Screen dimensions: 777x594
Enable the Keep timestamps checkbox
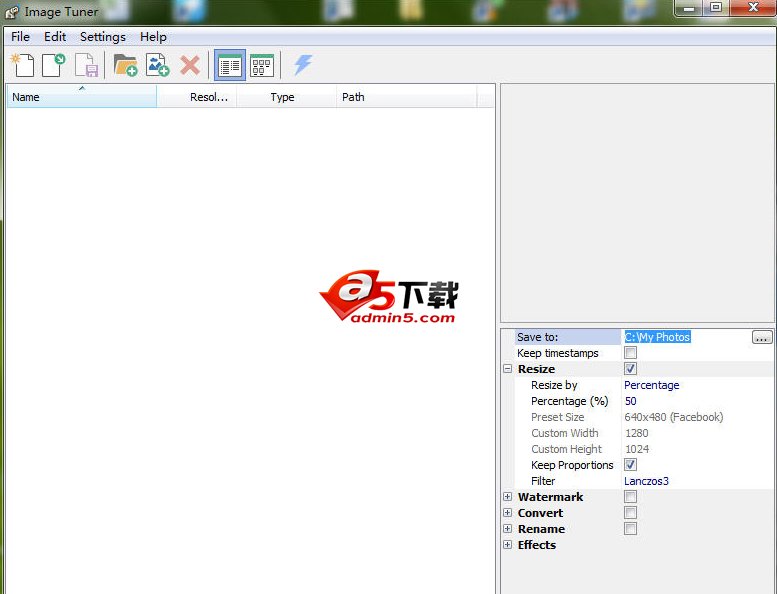[630, 353]
